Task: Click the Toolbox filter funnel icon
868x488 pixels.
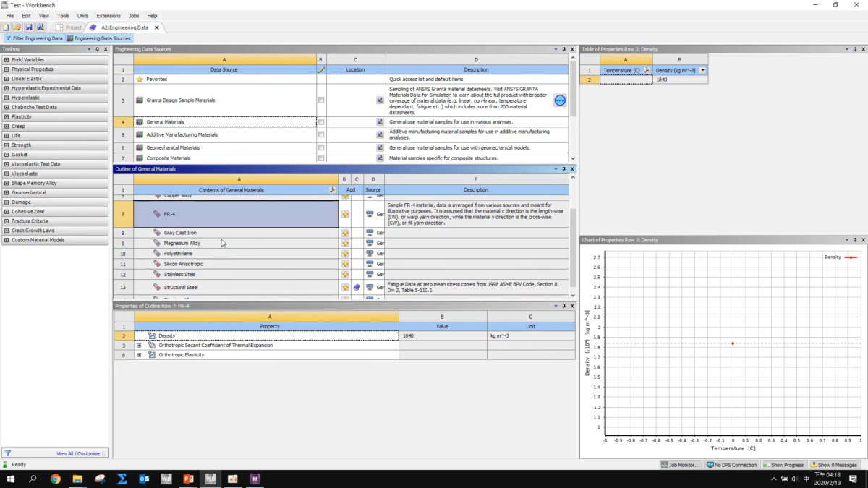Action: 7,453
